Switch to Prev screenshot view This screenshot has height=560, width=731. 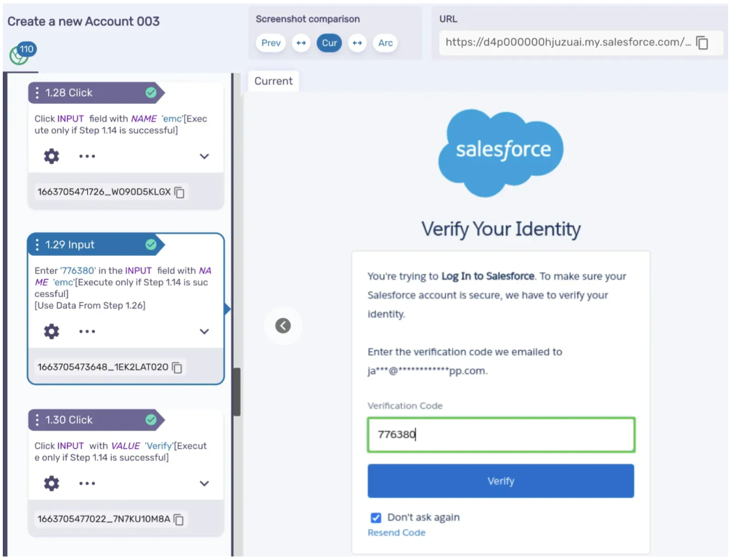point(271,43)
